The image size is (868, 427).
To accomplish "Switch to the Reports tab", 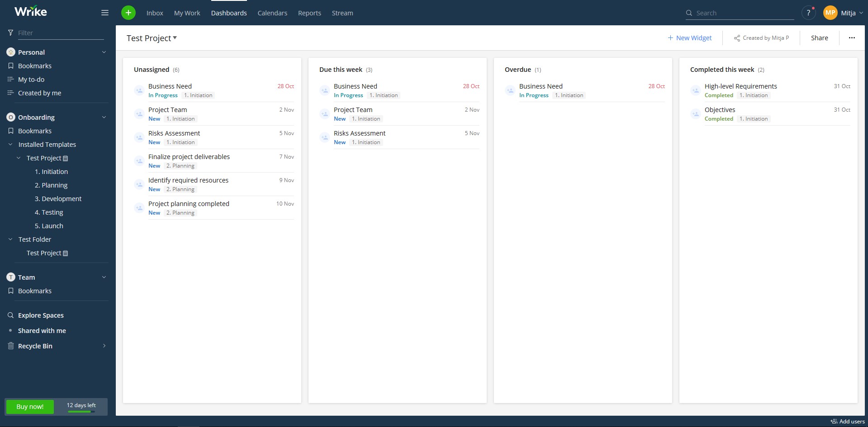I will tap(309, 13).
